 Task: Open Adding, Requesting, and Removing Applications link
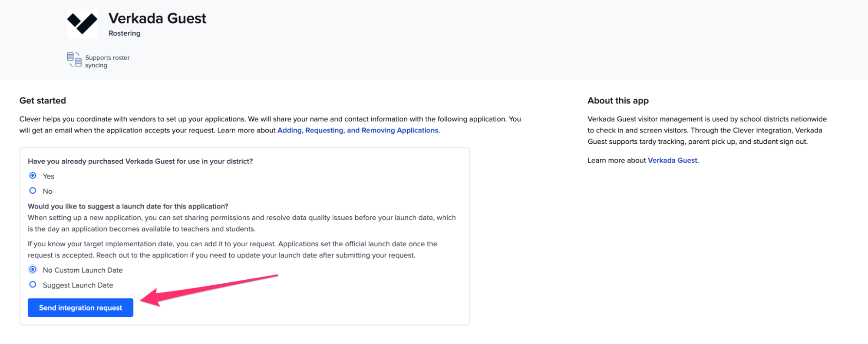[358, 130]
